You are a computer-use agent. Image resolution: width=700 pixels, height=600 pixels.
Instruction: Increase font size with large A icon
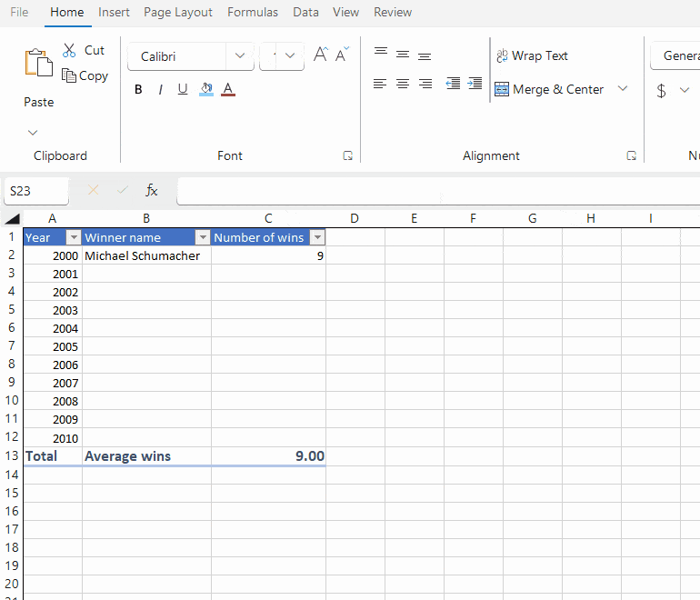coord(321,55)
